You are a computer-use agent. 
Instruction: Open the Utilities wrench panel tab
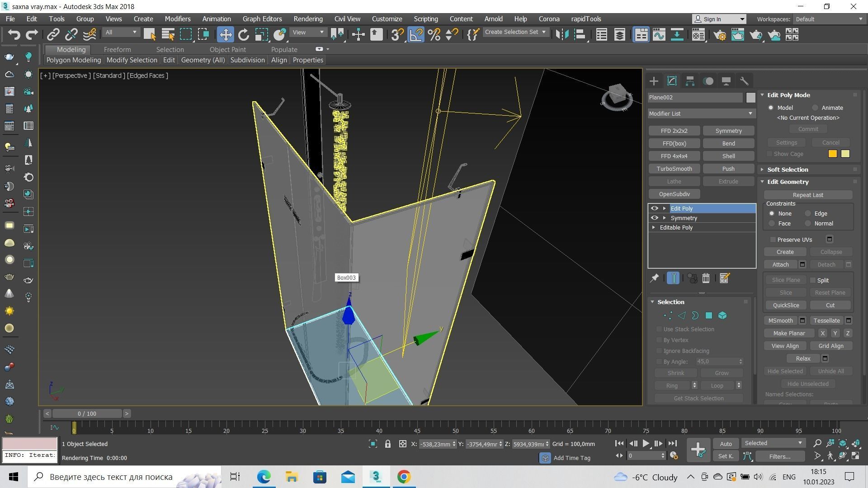pyautogui.click(x=744, y=81)
